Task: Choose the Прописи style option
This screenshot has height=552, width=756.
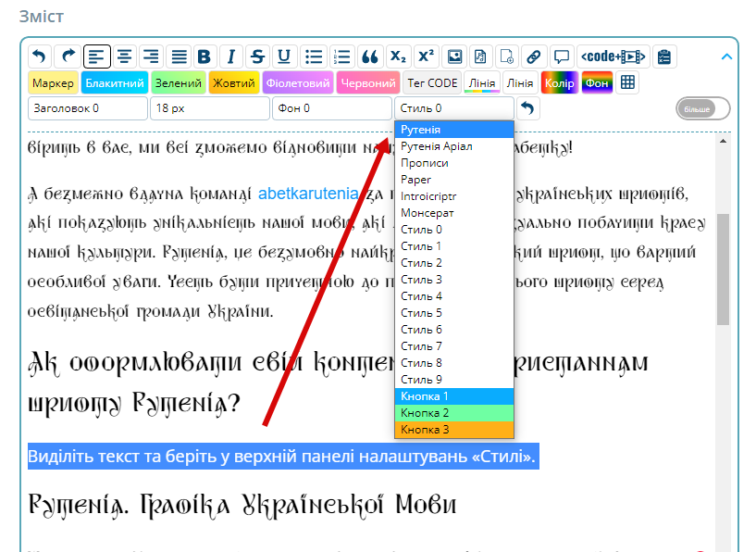Action: pyautogui.click(x=454, y=163)
